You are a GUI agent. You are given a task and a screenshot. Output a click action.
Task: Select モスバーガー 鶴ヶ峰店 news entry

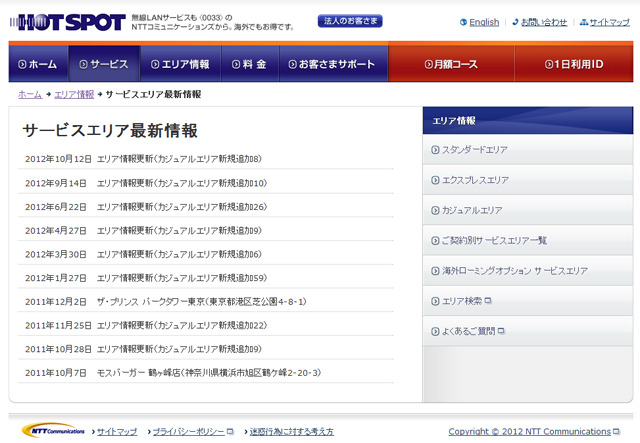point(206,372)
